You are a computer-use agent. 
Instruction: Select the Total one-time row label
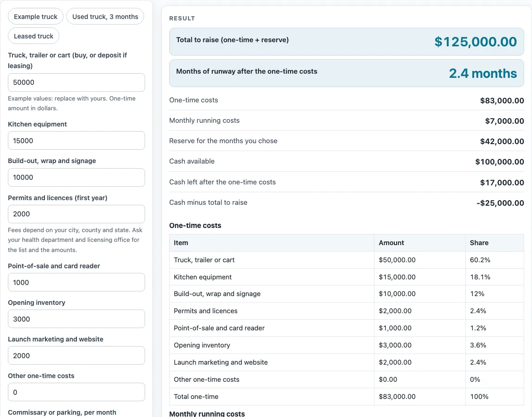[196, 396]
